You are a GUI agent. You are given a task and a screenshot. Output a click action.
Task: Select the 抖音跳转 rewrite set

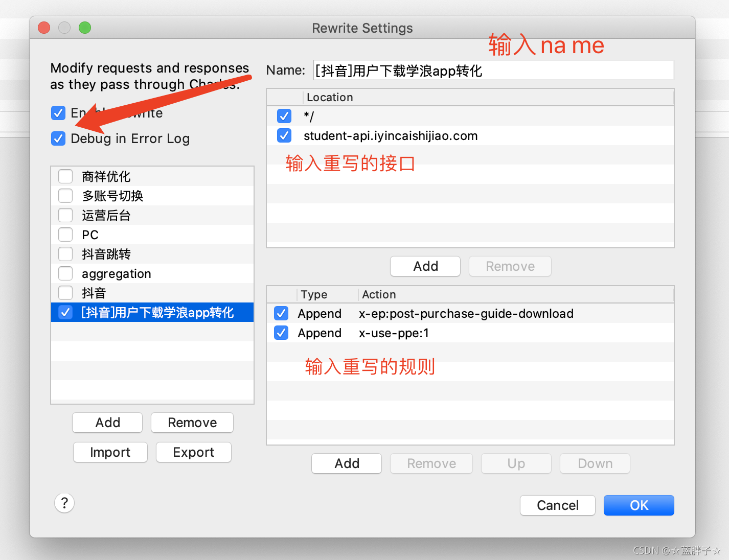tap(152, 254)
